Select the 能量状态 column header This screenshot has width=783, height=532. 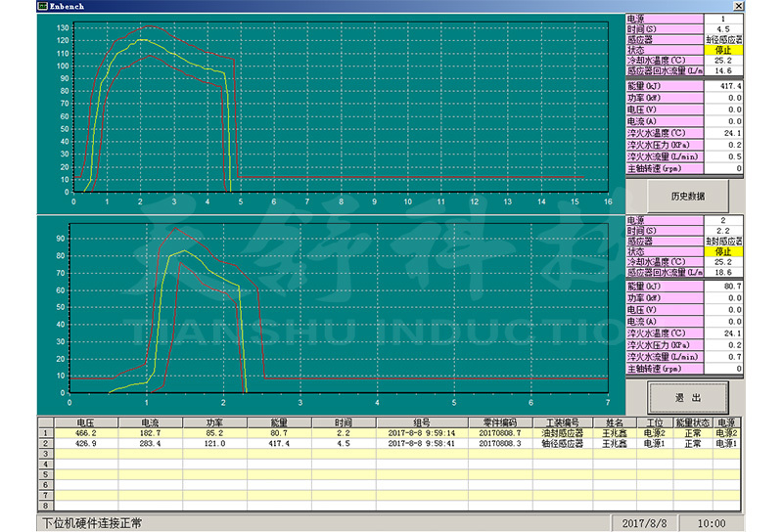click(x=692, y=422)
